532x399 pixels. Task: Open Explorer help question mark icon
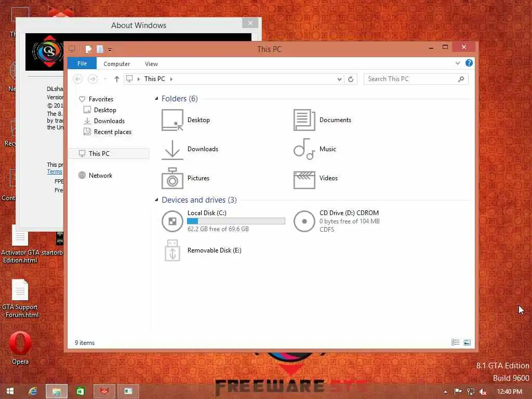pos(469,63)
